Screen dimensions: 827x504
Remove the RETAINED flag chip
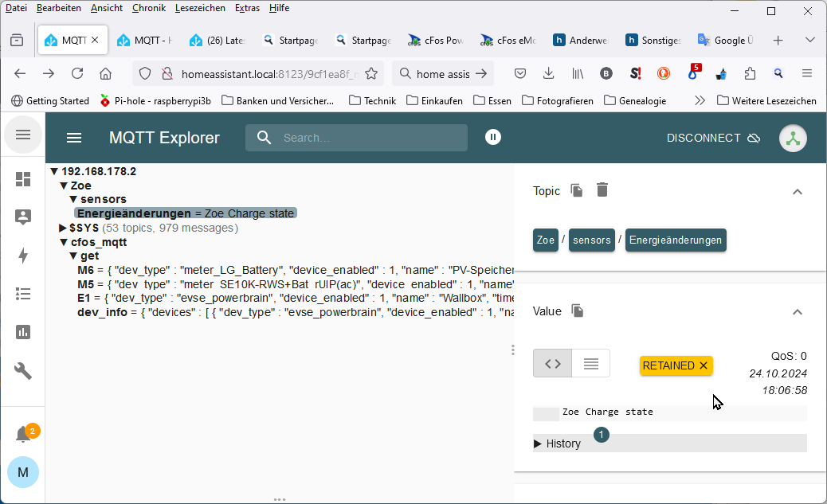point(704,365)
